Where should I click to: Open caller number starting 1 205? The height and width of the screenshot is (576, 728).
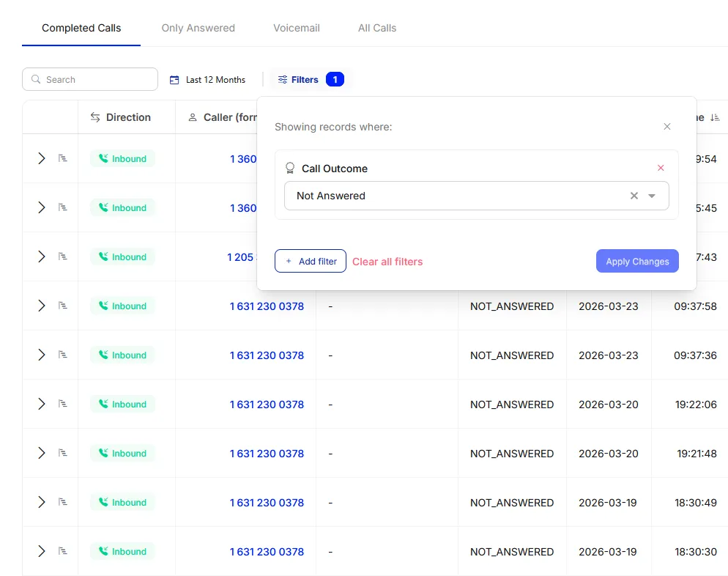click(241, 257)
